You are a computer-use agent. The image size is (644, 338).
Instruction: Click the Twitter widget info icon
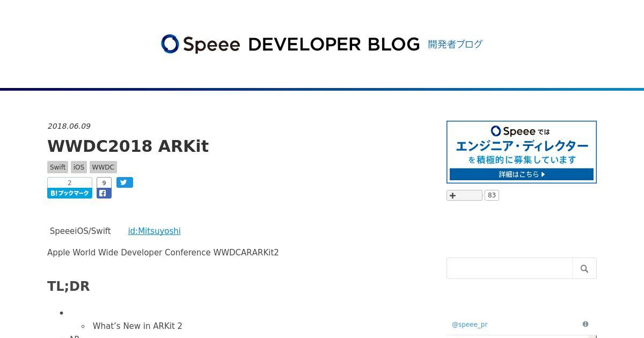(586, 324)
